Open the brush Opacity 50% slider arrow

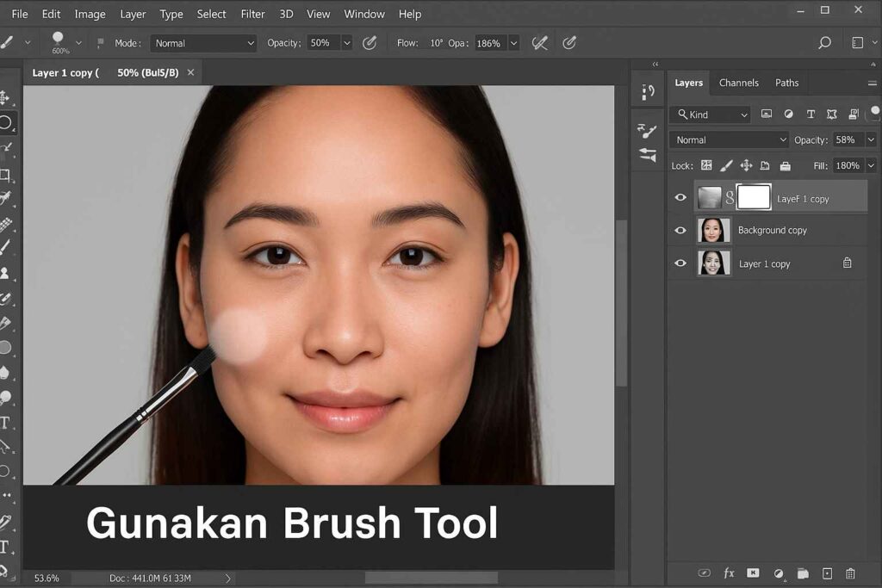347,43
